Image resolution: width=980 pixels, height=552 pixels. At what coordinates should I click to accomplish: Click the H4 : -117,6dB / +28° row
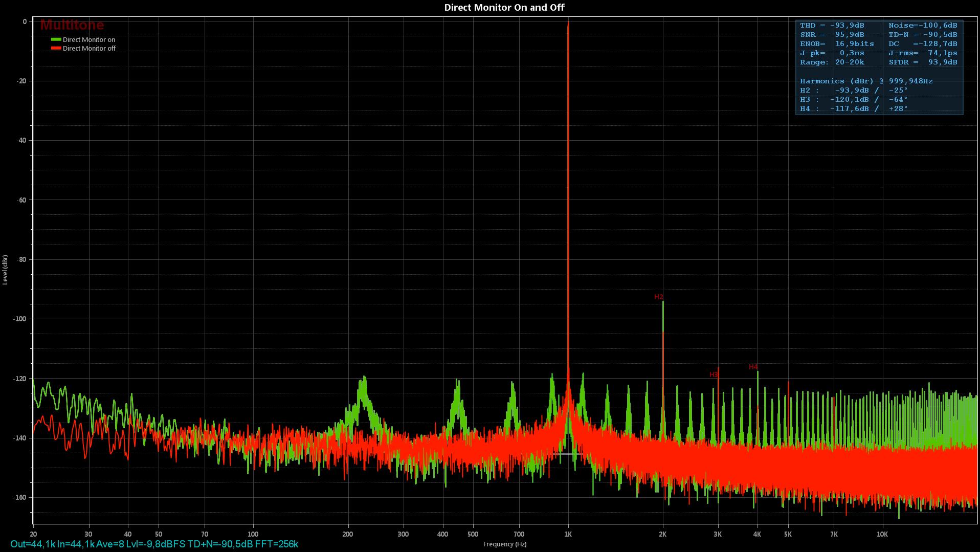(x=854, y=108)
